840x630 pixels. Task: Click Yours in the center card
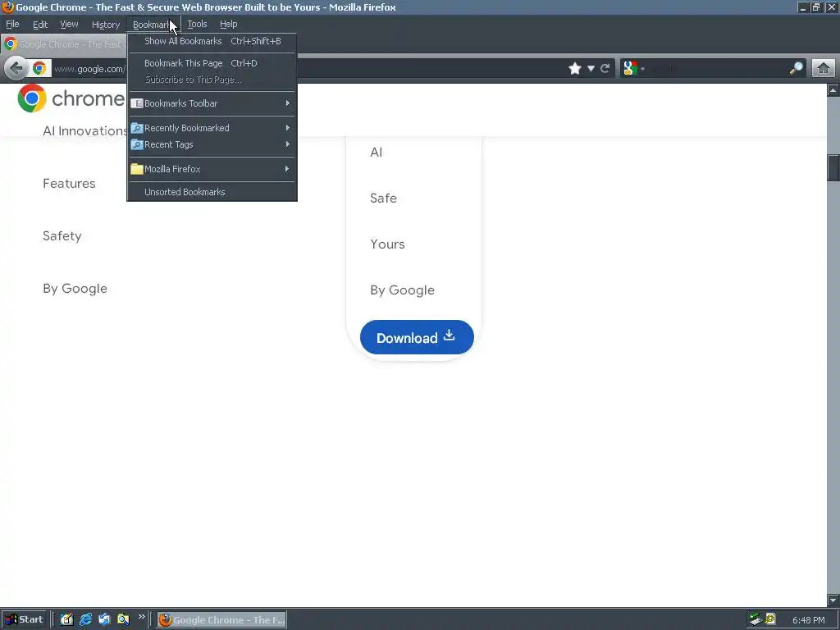387,244
